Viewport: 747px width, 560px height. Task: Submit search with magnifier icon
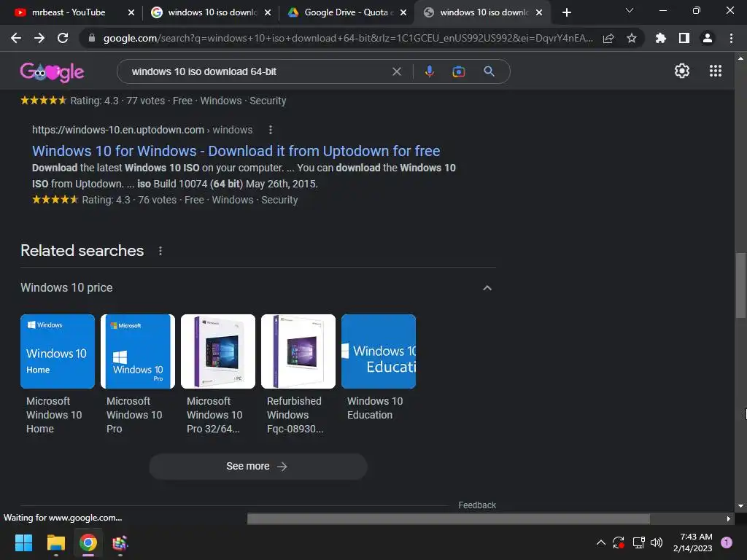tap(489, 71)
